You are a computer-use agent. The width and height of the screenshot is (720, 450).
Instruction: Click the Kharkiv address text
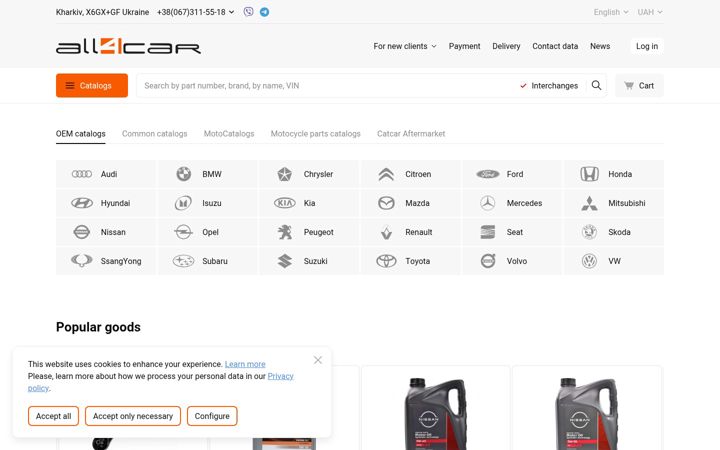[102, 12]
